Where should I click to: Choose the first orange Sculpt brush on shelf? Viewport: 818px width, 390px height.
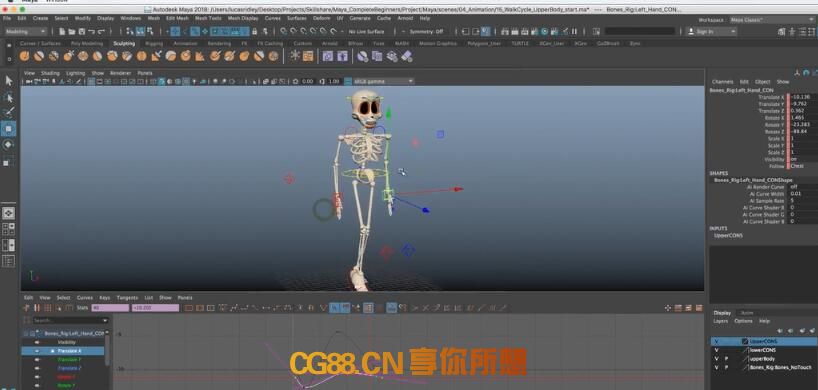[25, 56]
